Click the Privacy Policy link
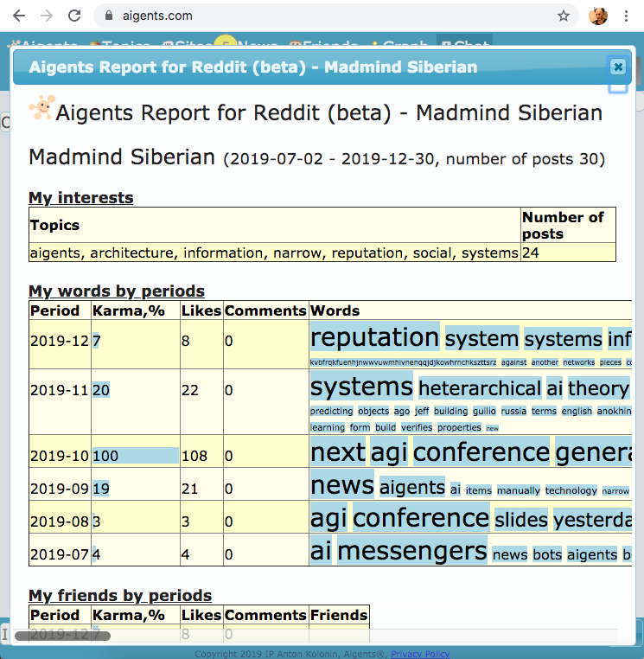The height and width of the screenshot is (659, 644). 420,654
